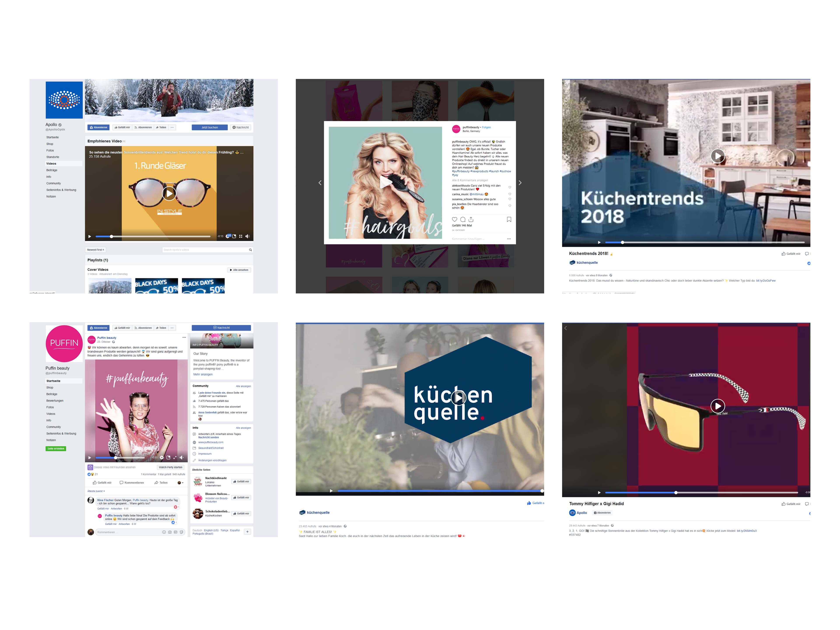Open HD quality settings gear on Apollo video
This screenshot has width=840, height=630.
pos(228,236)
